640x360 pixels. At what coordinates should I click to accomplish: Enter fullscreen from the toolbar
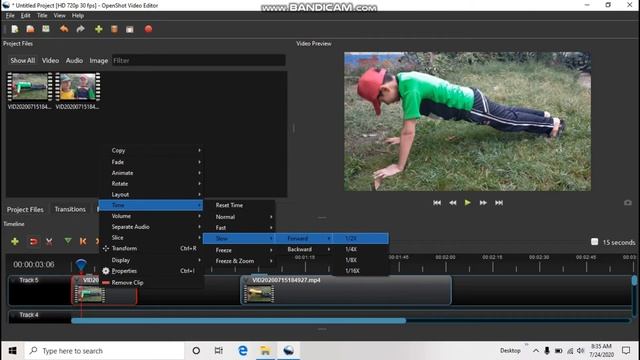click(x=130, y=29)
